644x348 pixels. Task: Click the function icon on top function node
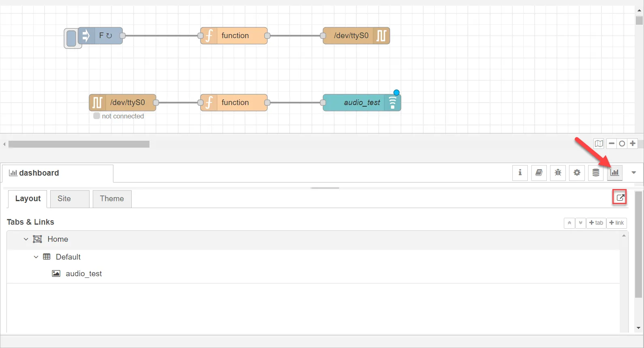209,36
